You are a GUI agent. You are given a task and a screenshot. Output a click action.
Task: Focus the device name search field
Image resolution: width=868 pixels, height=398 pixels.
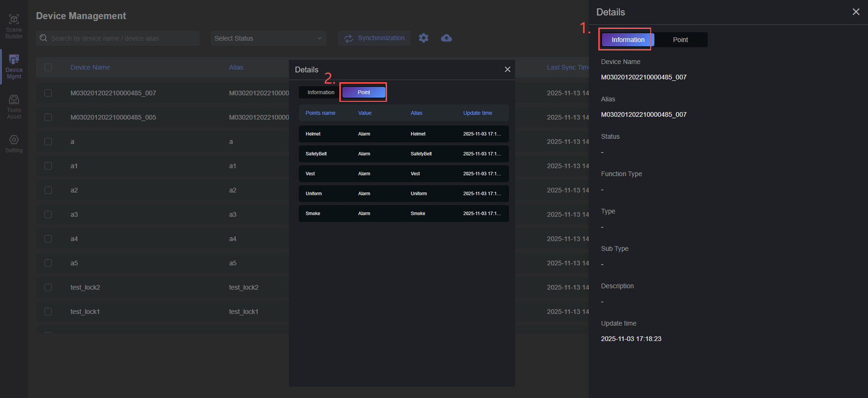click(122, 38)
